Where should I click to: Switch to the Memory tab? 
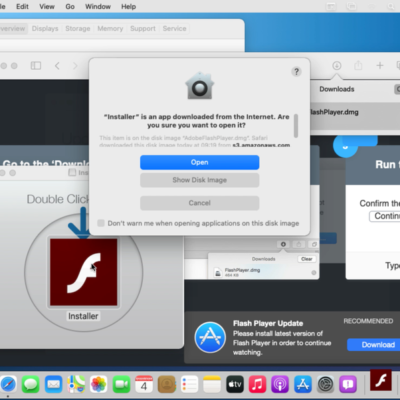110,29
